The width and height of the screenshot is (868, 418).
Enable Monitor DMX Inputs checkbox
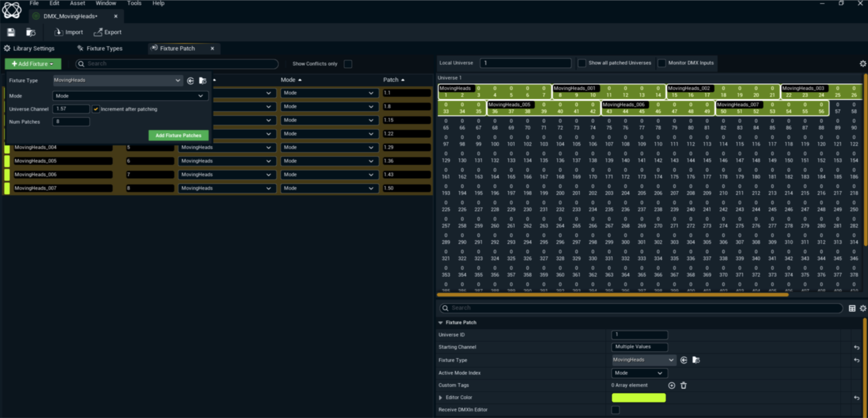click(x=662, y=63)
